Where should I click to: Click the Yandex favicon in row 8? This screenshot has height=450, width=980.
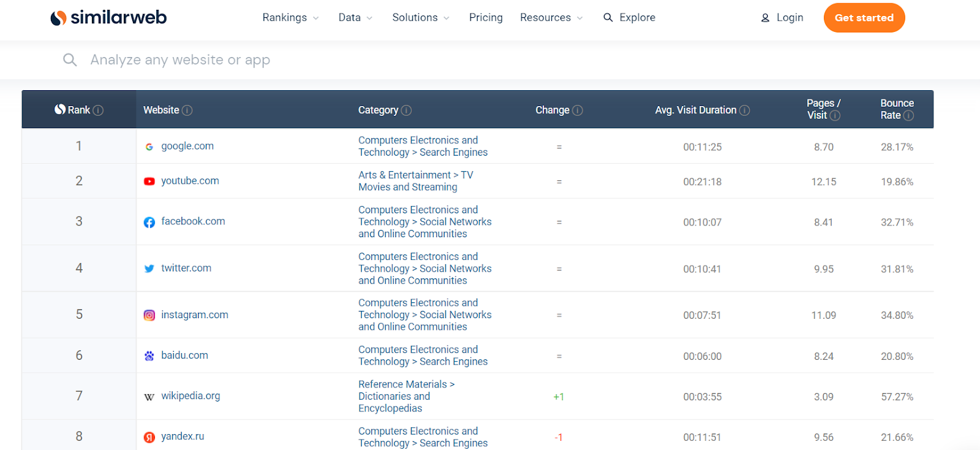click(x=149, y=437)
